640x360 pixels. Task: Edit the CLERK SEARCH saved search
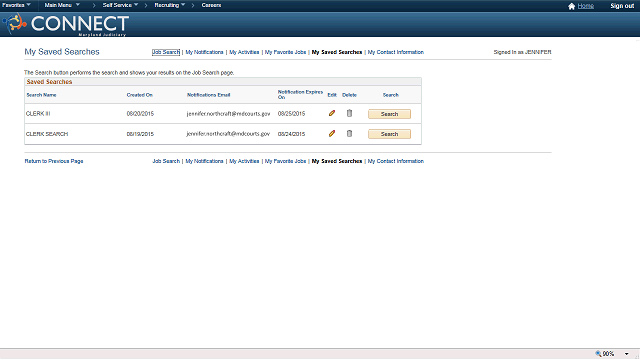[332, 133]
